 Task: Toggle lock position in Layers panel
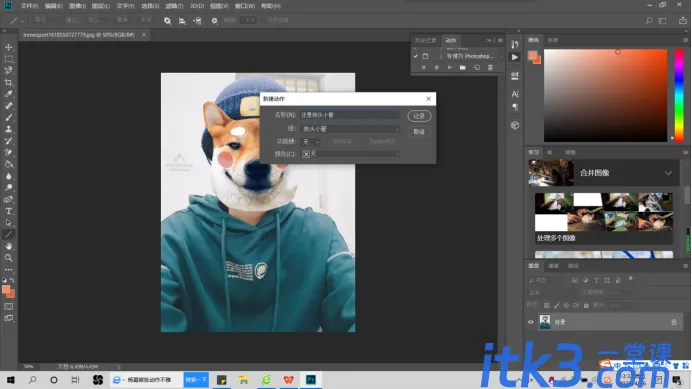[x=566, y=305]
